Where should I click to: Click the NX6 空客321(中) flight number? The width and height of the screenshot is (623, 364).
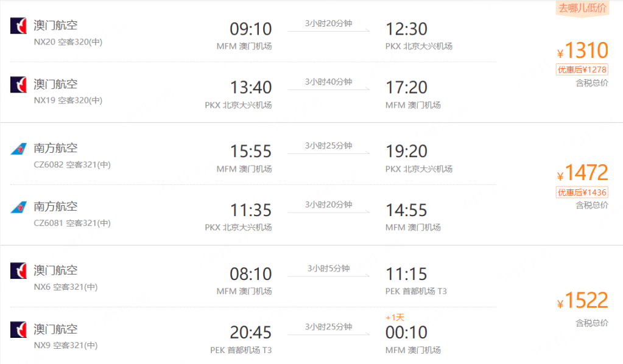pyautogui.click(x=65, y=287)
